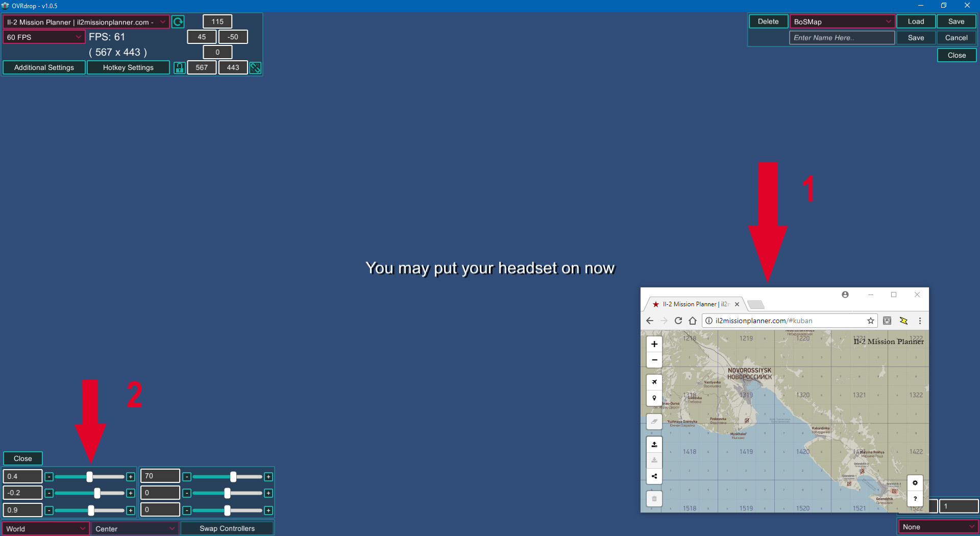Open the map settings gear icon
Viewport: 980px width, 536px height.
(x=915, y=483)
